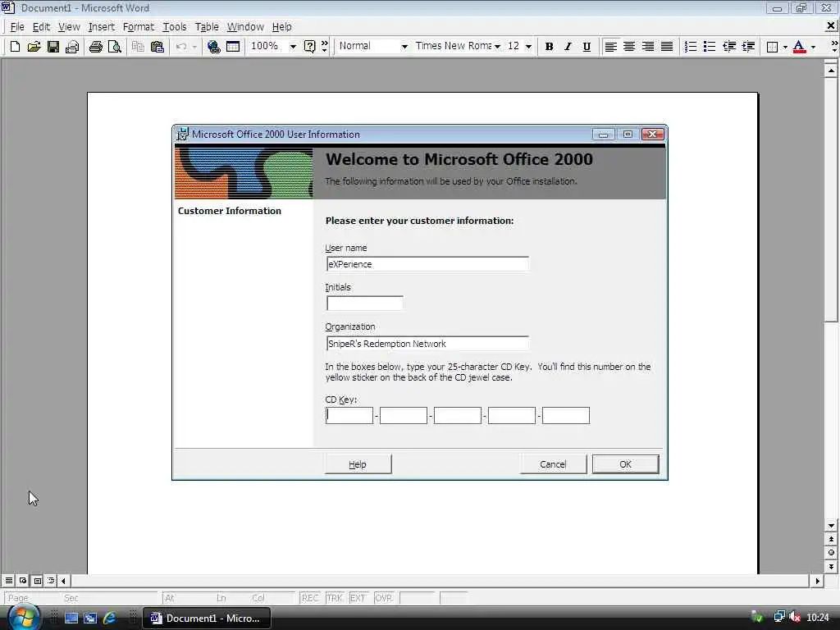Set Align Left paragraph alignment
Screen dimensions: 840x630
[610, 47]
